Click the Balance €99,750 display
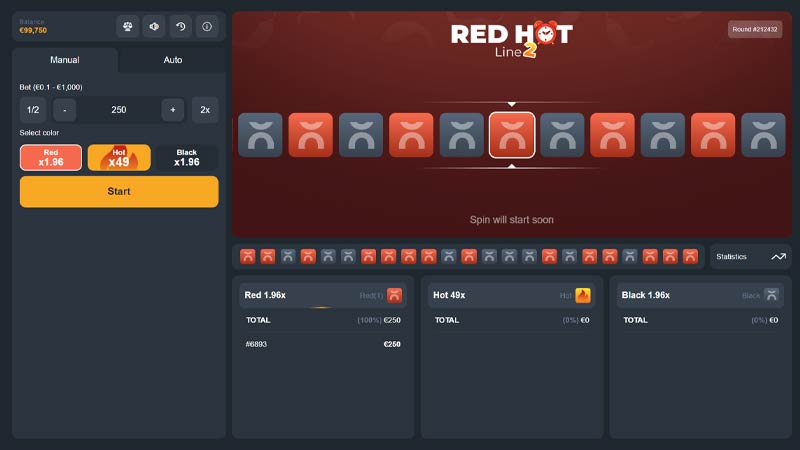This screenshot has width=800, height=450. [33, 27]
